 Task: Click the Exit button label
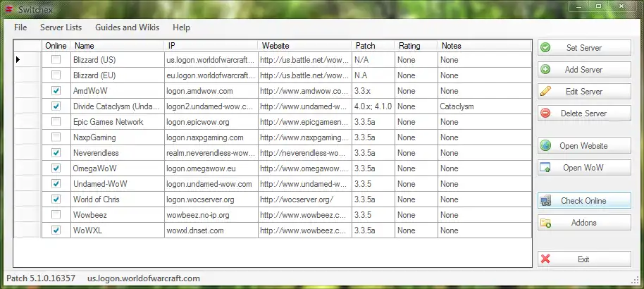pos(583,259)
